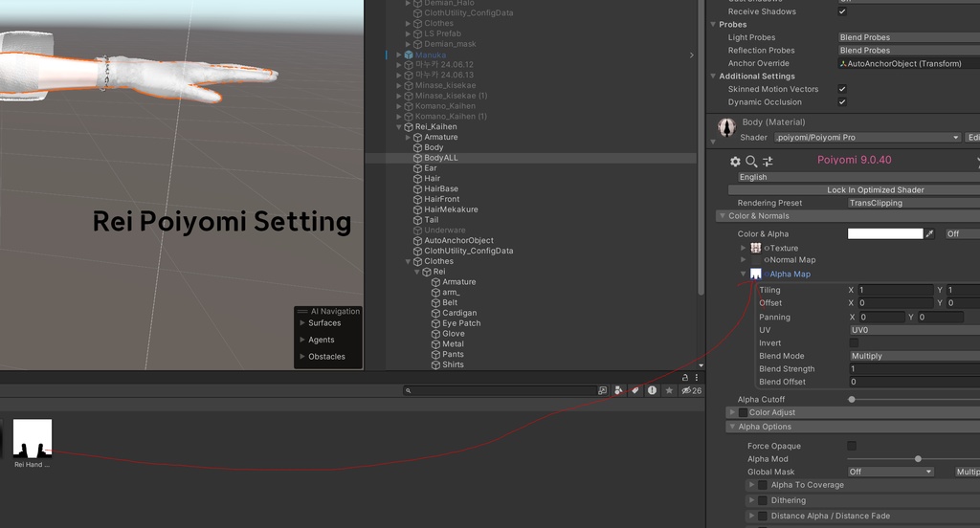
Task: Open search-by-type filter in Project
Action: point(618,390)
